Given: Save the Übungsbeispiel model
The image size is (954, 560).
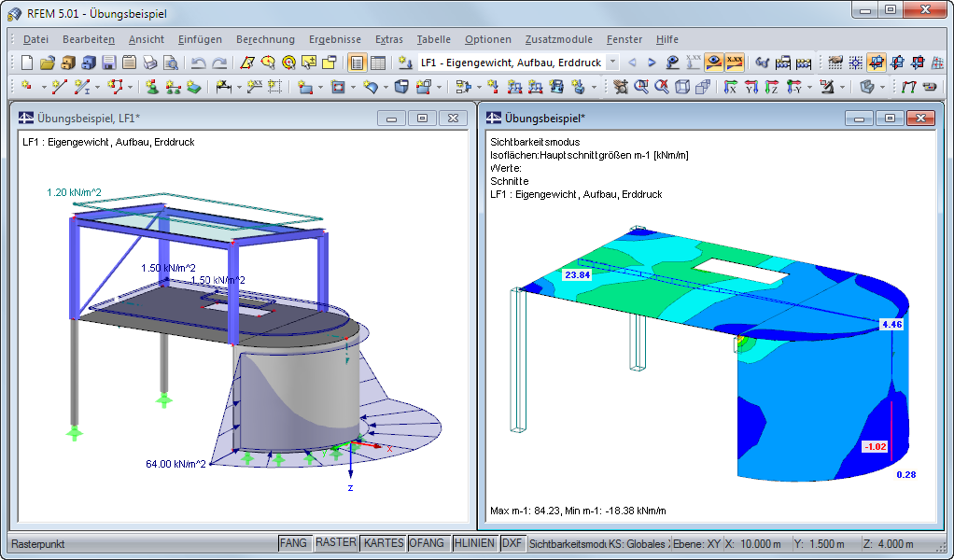Looking at the screenshot, I should tap(106, 62).
